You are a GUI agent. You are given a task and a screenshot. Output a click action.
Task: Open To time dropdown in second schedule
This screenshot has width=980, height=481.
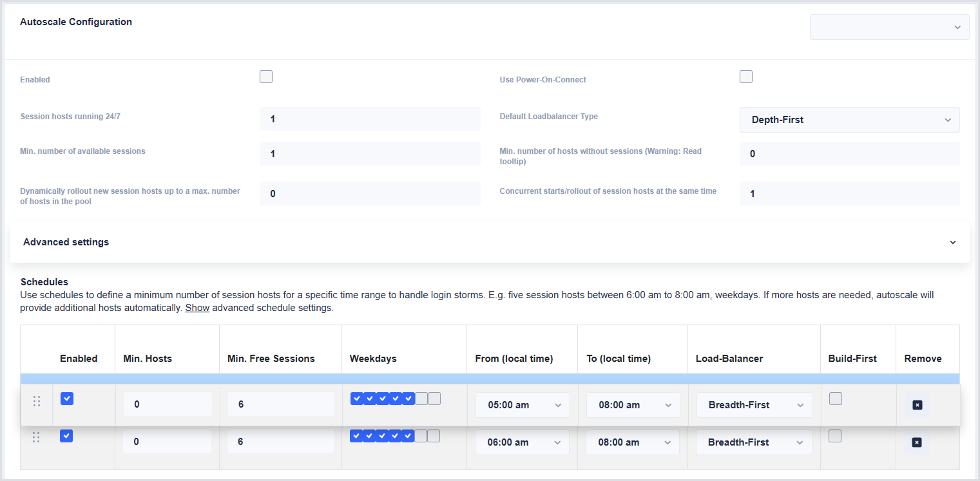pos(632,442)
